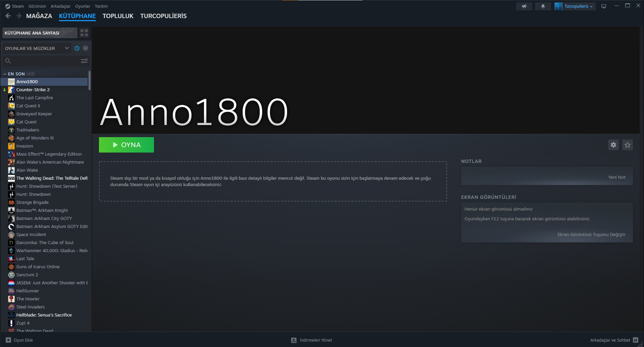Click the Graveyard Keeper game icon
Image resolution: width=644 pixels, height=347 pixels.
point(11,114)
